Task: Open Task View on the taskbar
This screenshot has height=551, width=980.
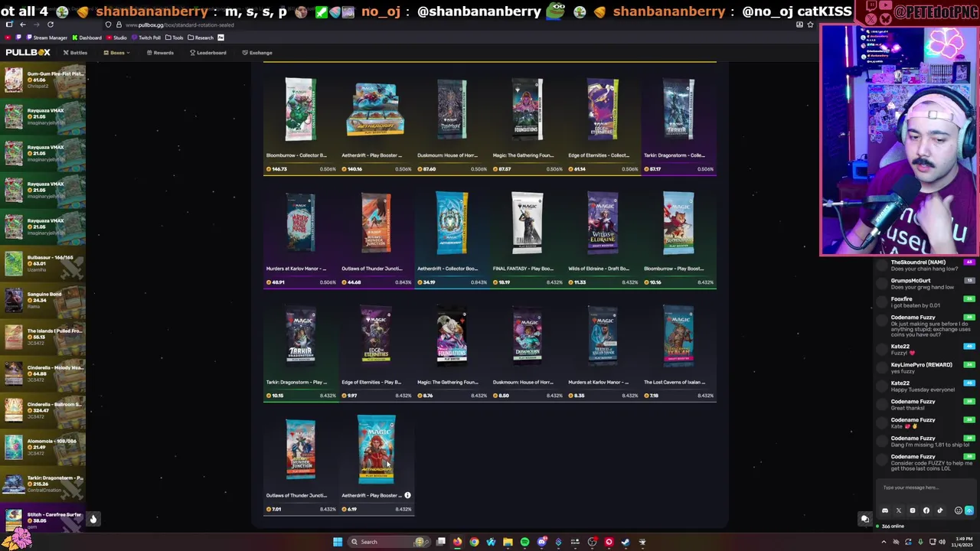Action: click(441, 542)
